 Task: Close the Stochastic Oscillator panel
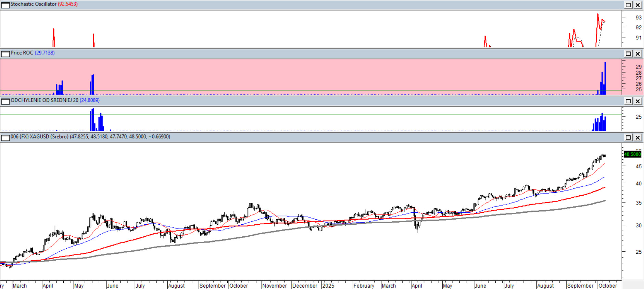pos(637,5)
